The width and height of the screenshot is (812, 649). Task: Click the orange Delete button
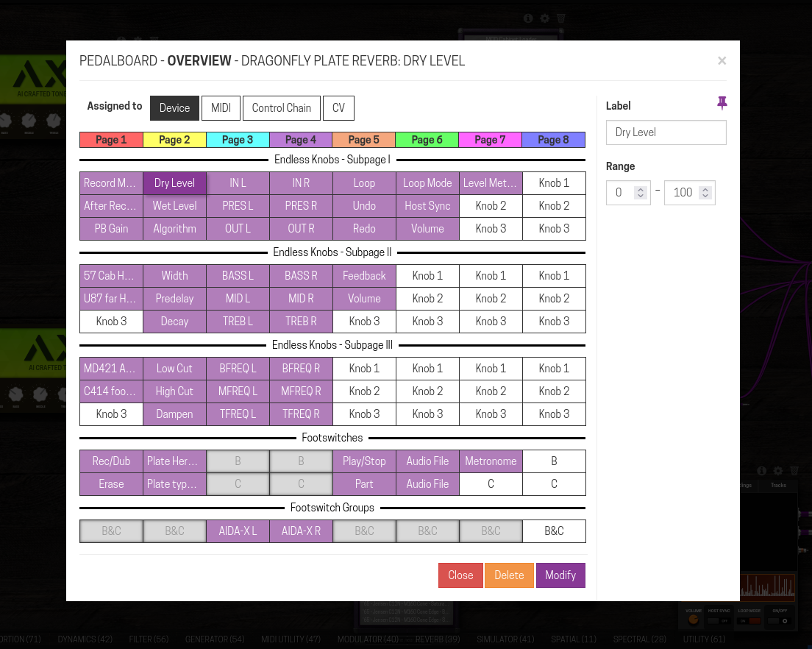coord(509,575)
